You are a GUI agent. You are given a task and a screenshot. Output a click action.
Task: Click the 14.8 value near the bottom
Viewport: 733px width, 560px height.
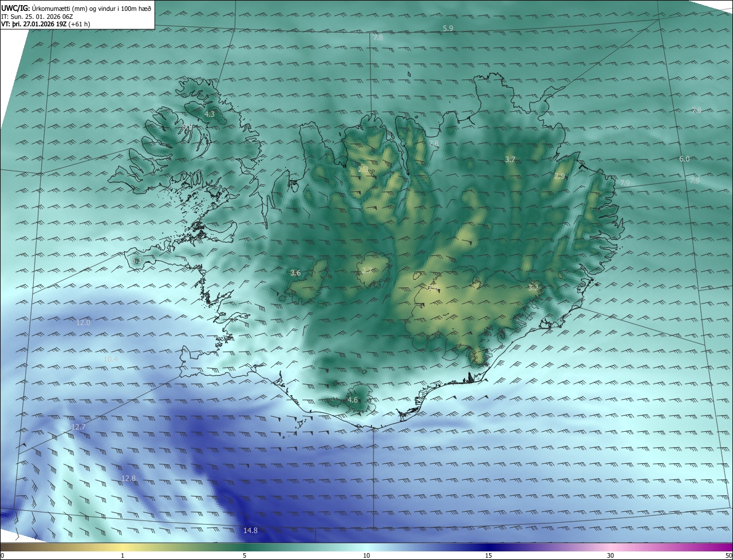pos(250,531)
